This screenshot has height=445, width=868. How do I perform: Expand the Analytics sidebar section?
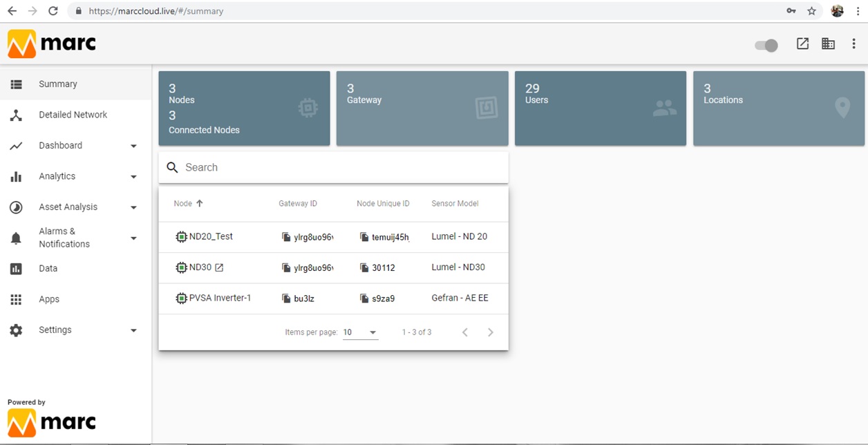click(133, 176)
